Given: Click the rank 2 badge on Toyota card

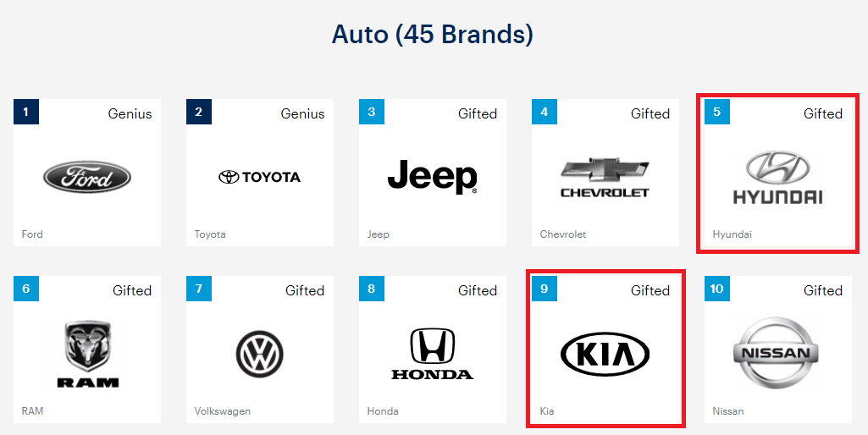Looking at the screenshot, I should (199, 112).
